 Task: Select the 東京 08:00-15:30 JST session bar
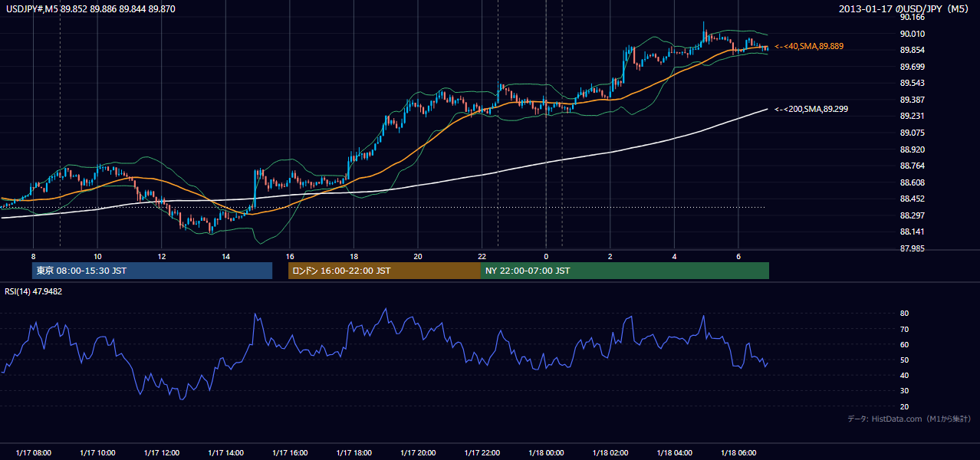(x=152, y=271)
